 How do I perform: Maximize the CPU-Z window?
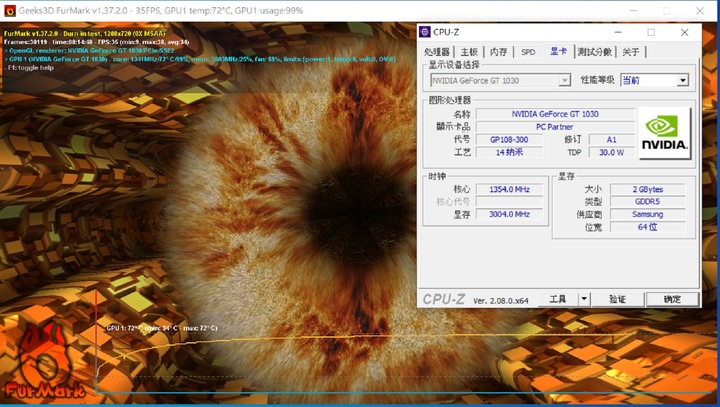pos(651,32)
